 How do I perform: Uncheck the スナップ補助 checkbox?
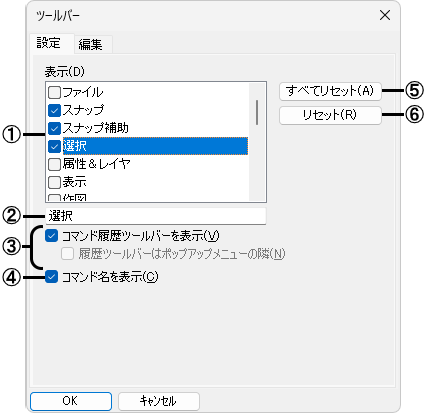pos(54,128)
